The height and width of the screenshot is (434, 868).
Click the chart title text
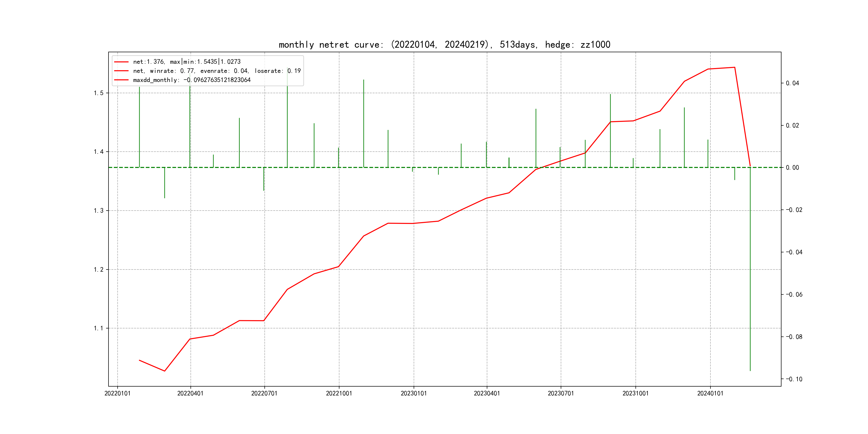coord(444,44)
